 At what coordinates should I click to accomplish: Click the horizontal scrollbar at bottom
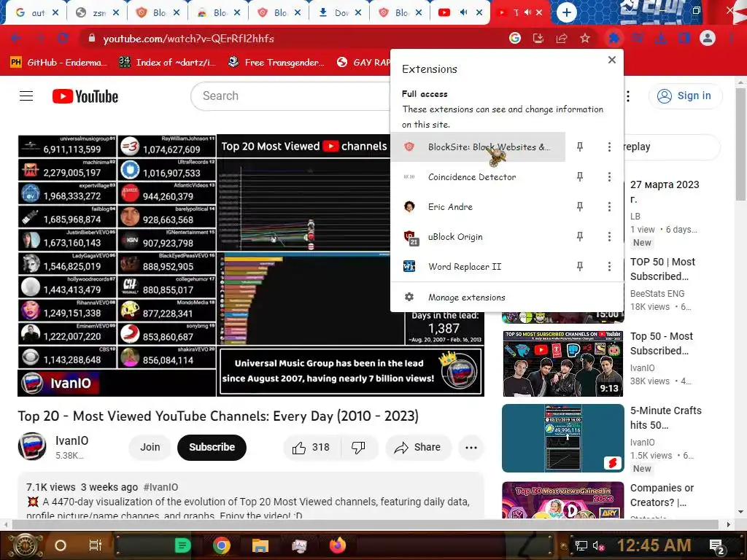point(365,524)
